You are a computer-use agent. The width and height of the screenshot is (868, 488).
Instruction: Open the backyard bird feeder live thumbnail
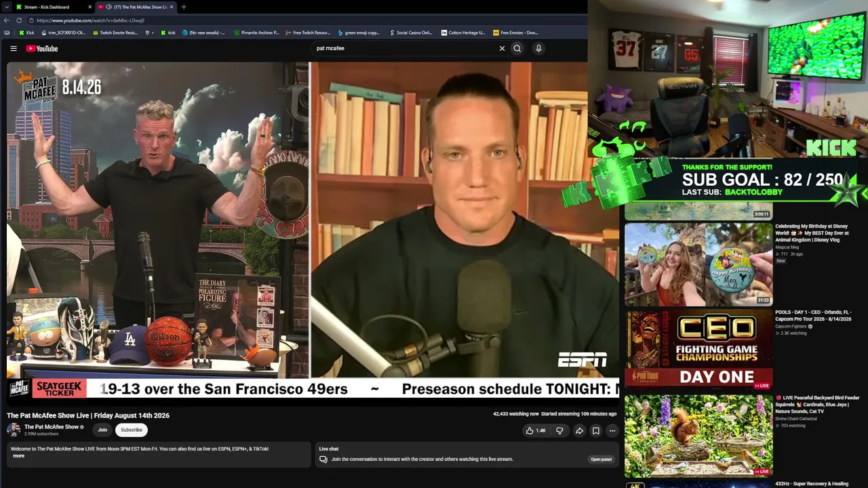click(x=698, y=436)
